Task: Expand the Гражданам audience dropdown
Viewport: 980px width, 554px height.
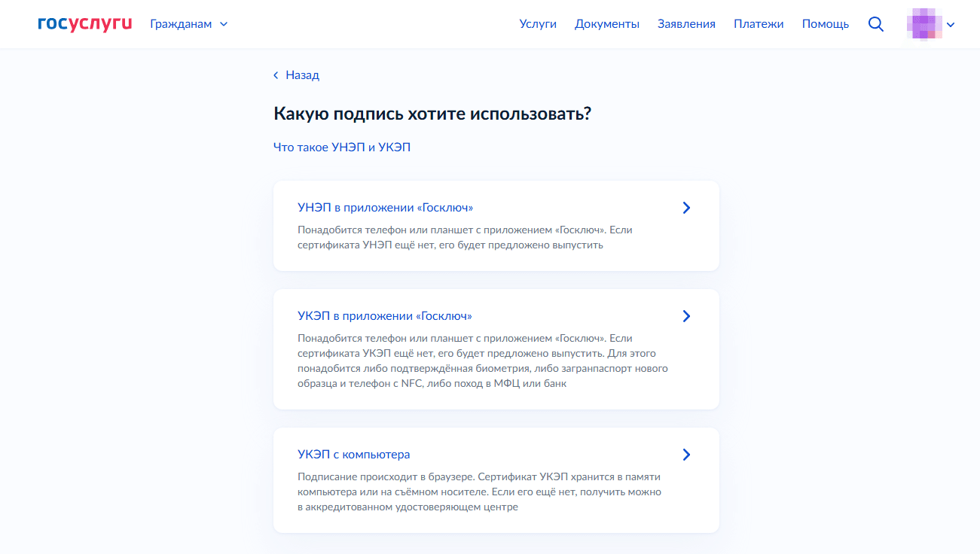Action: (189, 24)
